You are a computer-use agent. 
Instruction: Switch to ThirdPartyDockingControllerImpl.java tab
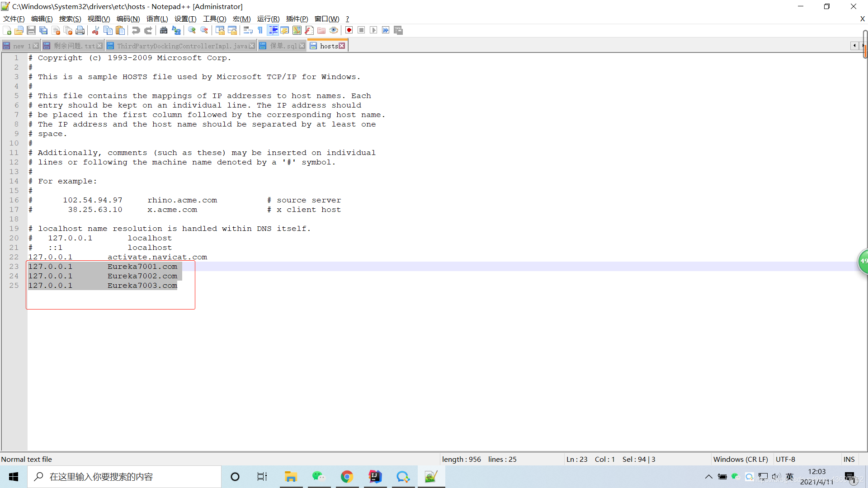181,46
